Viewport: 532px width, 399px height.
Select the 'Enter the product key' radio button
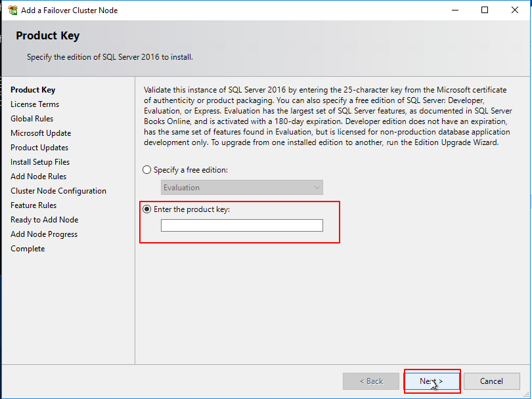(x=146, y=209)
